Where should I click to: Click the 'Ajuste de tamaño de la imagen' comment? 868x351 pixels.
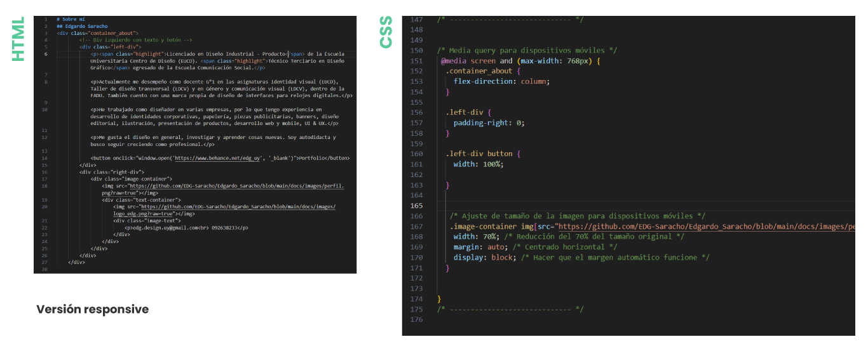point(578,216)
